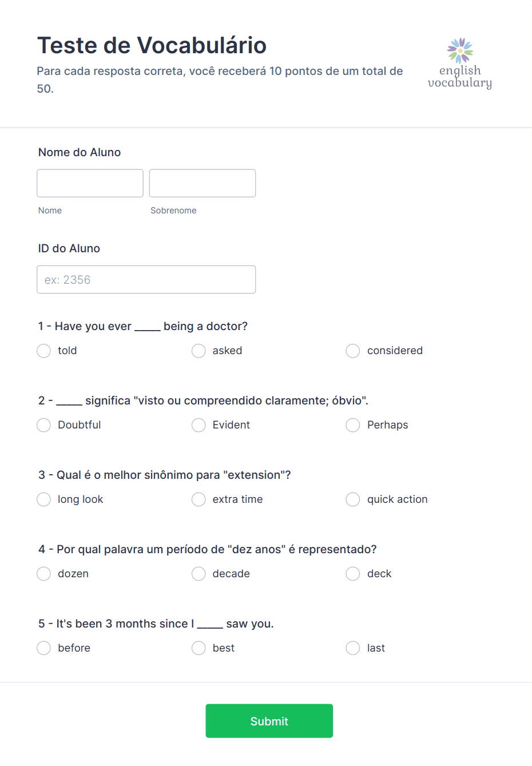Select 'long look' as synonym
Image resolution: width=532 pixels, height=766 pixels.
click(44, 499)
